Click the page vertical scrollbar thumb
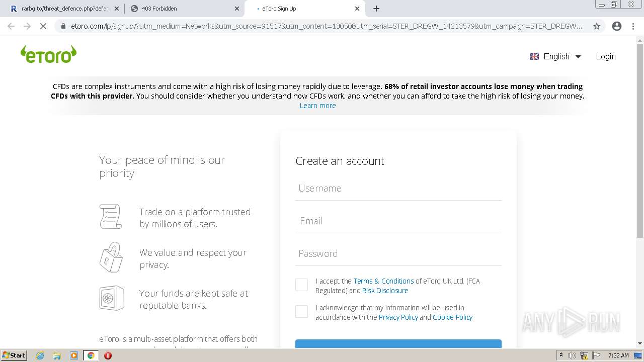 coord(639,142)
